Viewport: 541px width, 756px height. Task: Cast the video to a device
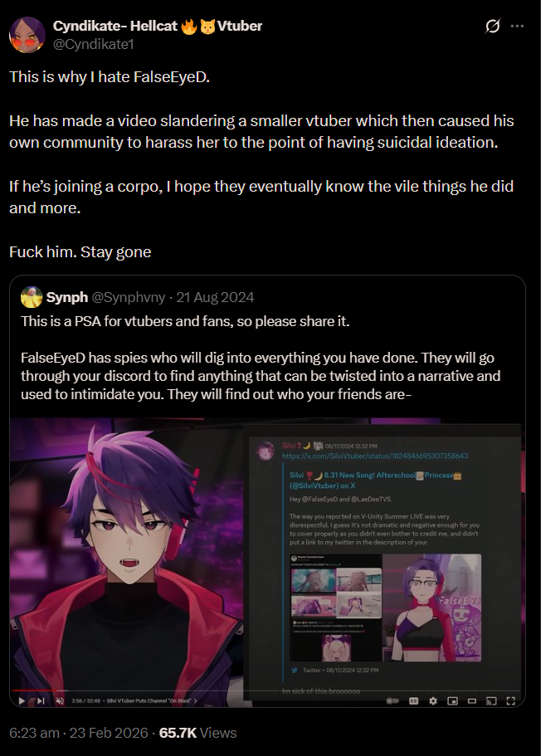pos(491,701)
